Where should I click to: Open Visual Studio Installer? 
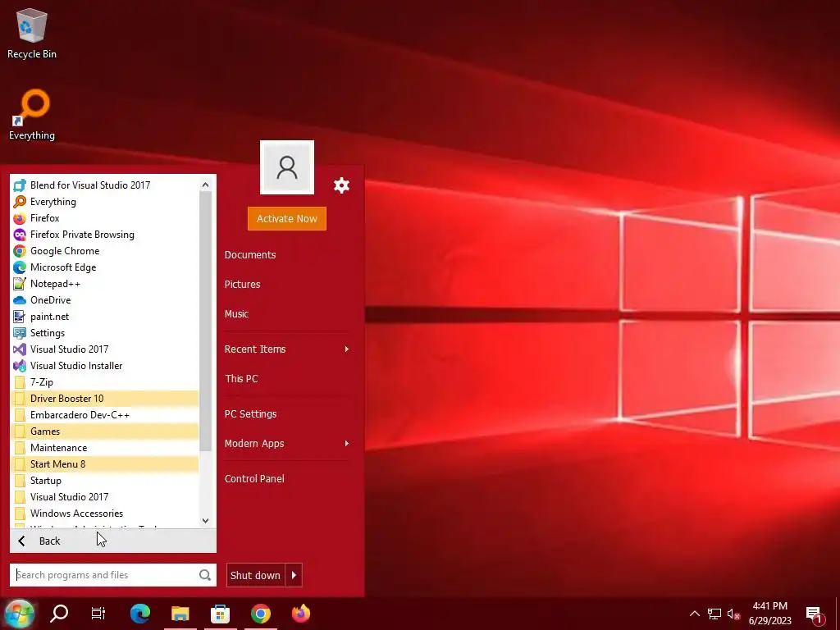click(x=104, y=366)
